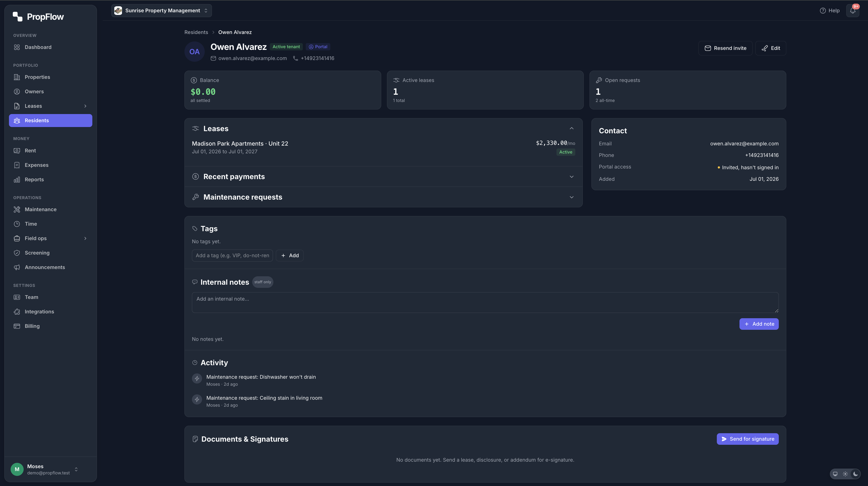Focus the Add an internal note textarea
The image size is (868, 486).
click(x=485, y=303)
